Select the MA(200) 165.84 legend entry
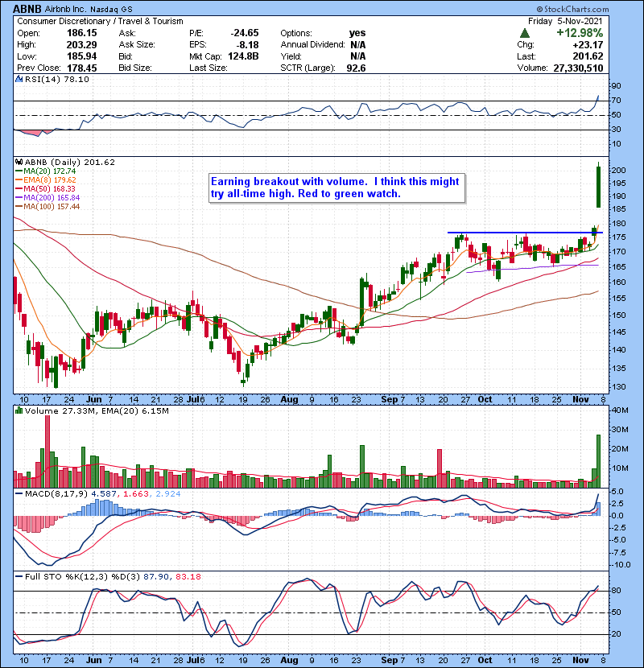This screenshot has width=644, height=668. tap(47, 198)
